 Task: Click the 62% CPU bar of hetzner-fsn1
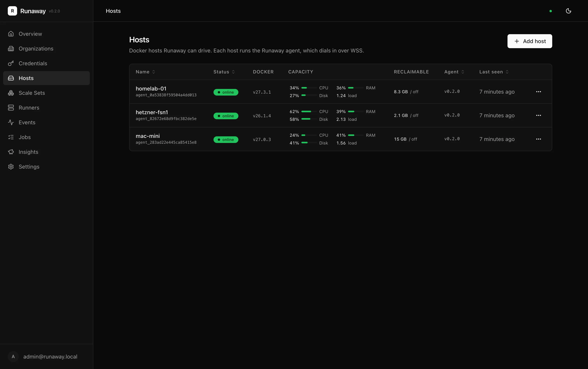click(309, 111)
